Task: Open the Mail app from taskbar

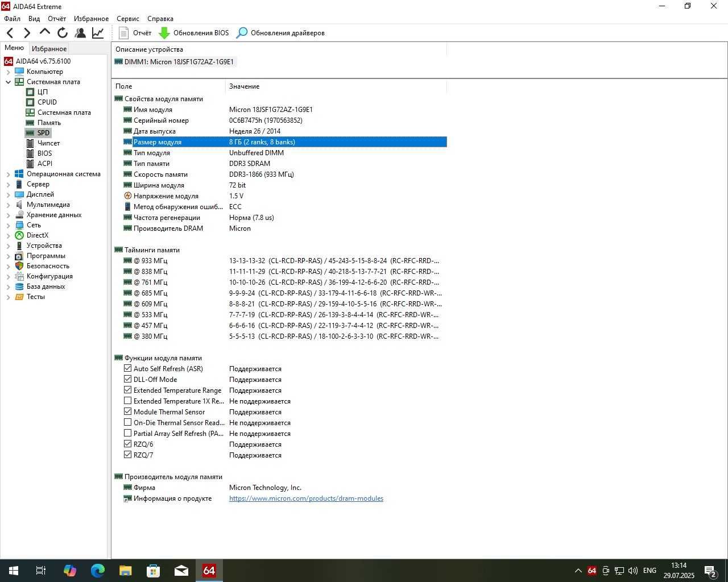Action: (181, 571)
